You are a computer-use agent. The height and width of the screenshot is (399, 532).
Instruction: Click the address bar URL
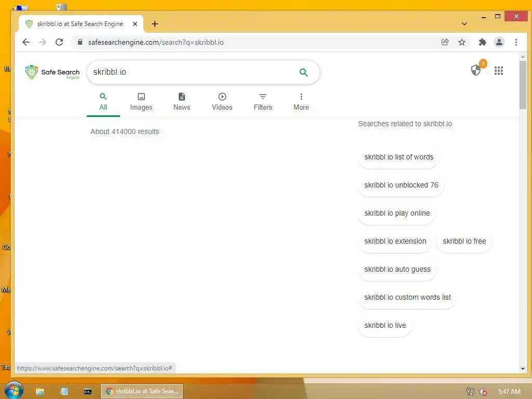pos(156,42)
